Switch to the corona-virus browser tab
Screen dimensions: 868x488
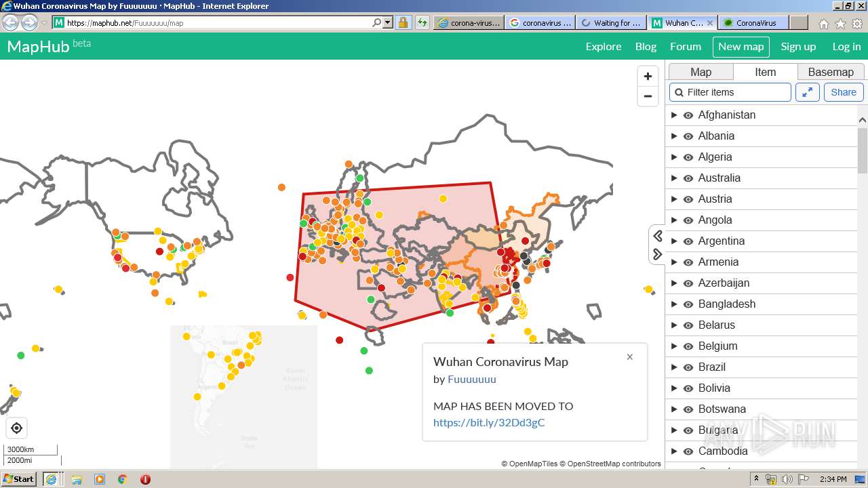(469, 22)
